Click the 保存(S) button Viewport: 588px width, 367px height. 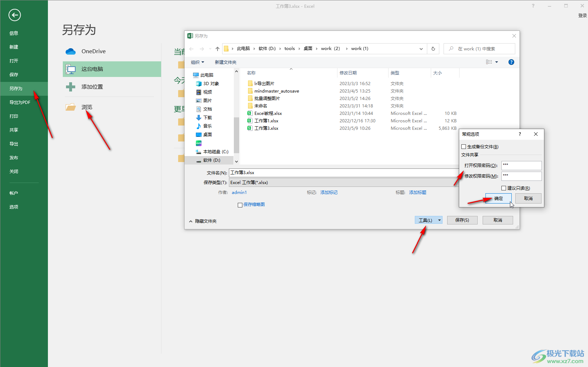pos(462,220)
